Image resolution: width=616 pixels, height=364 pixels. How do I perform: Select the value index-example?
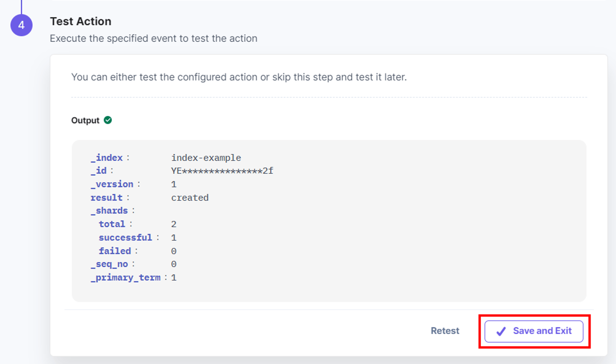(206, 158)
